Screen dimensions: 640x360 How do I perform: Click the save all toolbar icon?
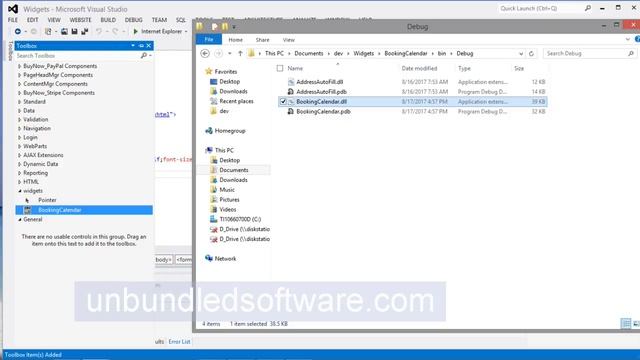(84, 31)
